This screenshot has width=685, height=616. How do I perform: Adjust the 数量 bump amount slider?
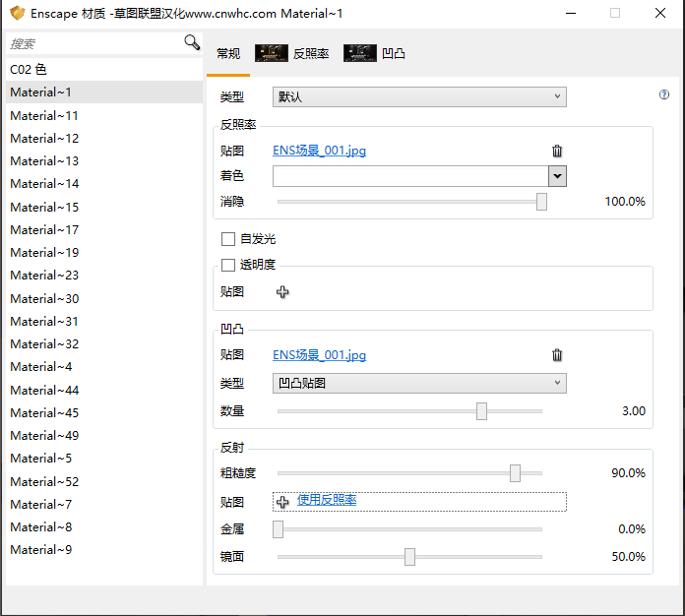(x=481, y=411)
